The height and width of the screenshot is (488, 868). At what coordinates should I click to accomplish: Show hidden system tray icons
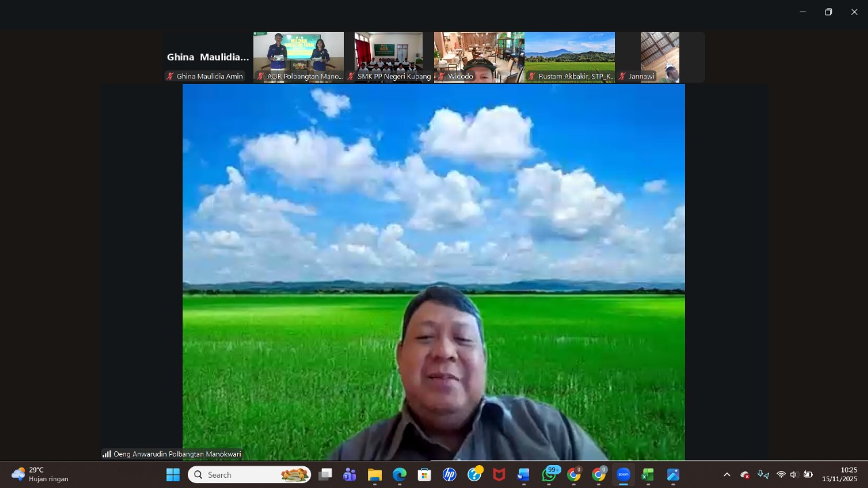(x=726, y=475)
